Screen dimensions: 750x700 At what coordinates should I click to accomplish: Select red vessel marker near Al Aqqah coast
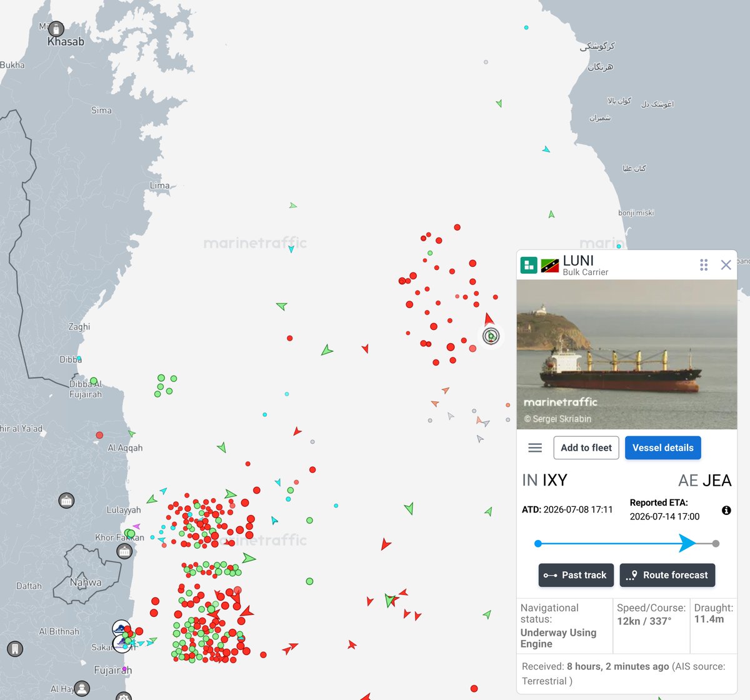pos(99,435)
